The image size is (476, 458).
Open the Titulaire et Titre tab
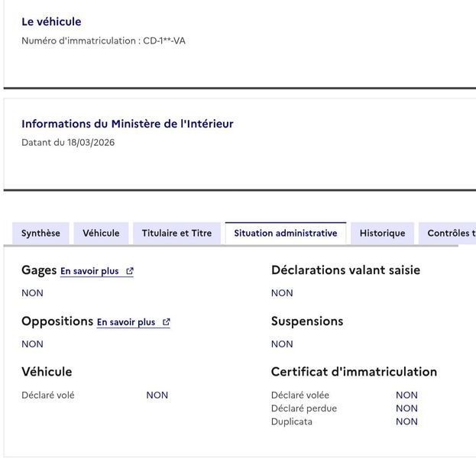coord(176,233)
